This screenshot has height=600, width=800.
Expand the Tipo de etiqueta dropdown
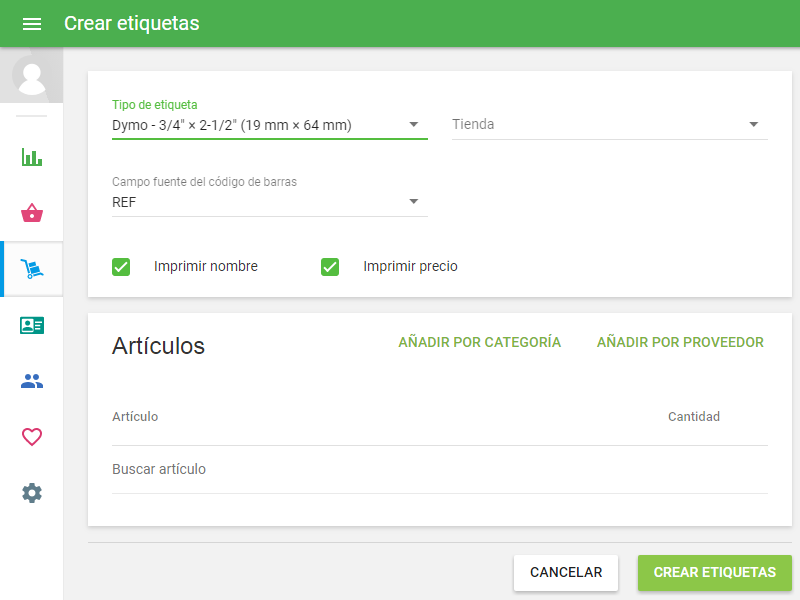pyautogui.click(x=269, y=125)
